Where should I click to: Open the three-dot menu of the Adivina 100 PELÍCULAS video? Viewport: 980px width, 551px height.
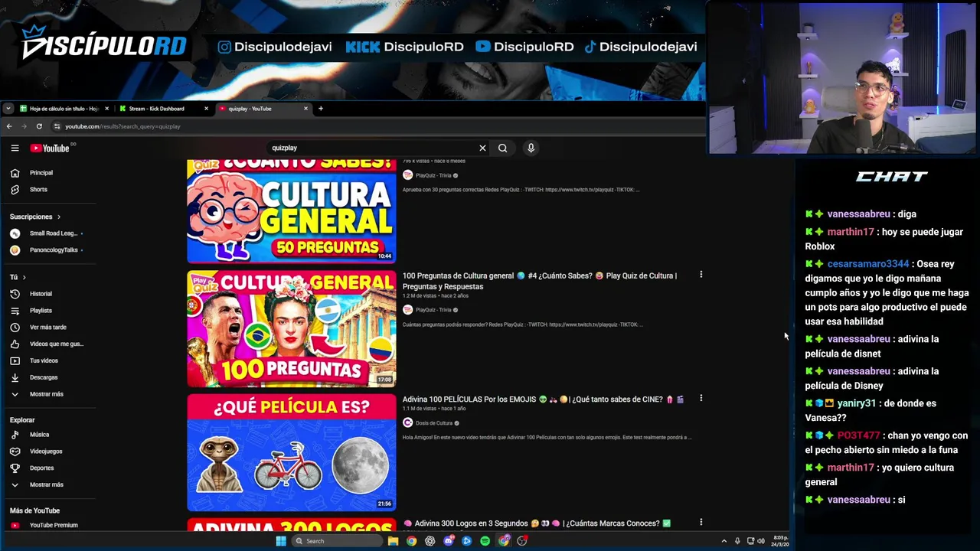pyautogui.click(x=701, y=399)
